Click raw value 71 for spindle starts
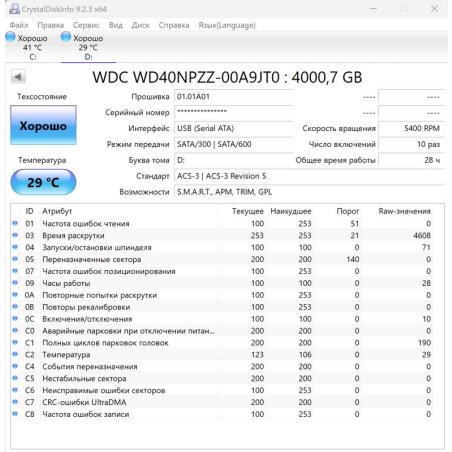Image resolution: width=452 pixels, height=452 pixels. click(426, 247)
